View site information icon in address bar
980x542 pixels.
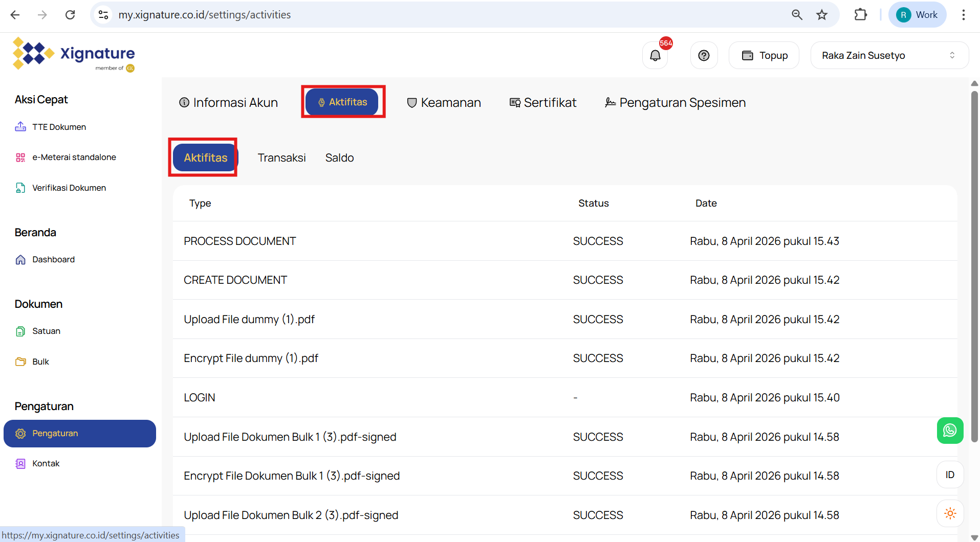pos(103,15)
